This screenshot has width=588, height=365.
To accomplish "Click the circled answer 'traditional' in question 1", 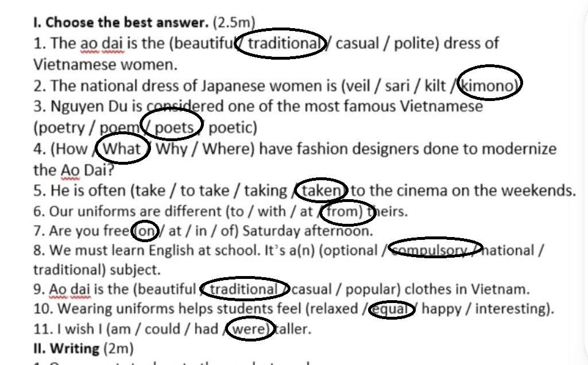I will [x=283, y=42].
